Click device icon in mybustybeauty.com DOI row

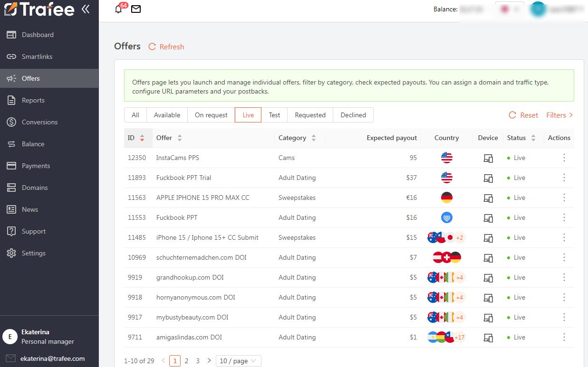tap(488, 318)
